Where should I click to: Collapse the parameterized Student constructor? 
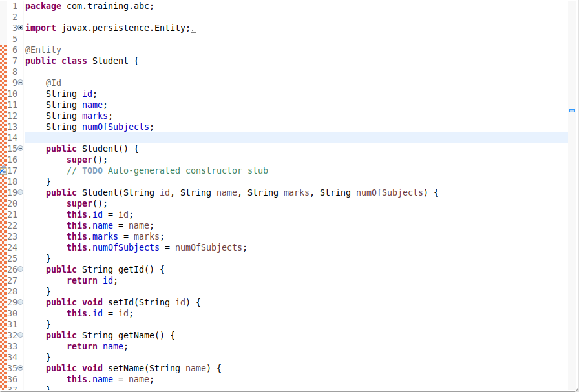19,192
